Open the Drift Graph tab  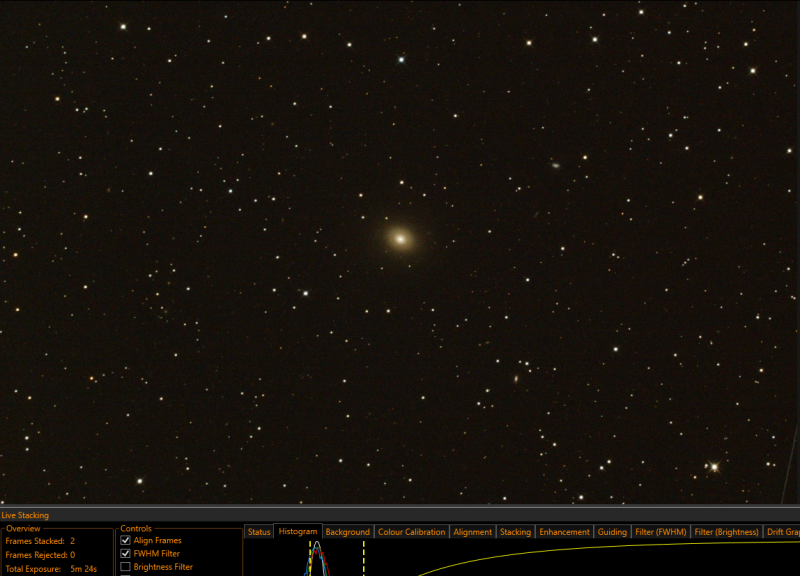(782, 532)
